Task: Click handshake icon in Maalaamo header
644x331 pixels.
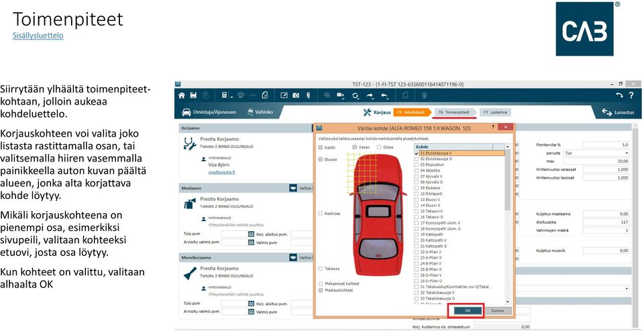Action: 293,188
